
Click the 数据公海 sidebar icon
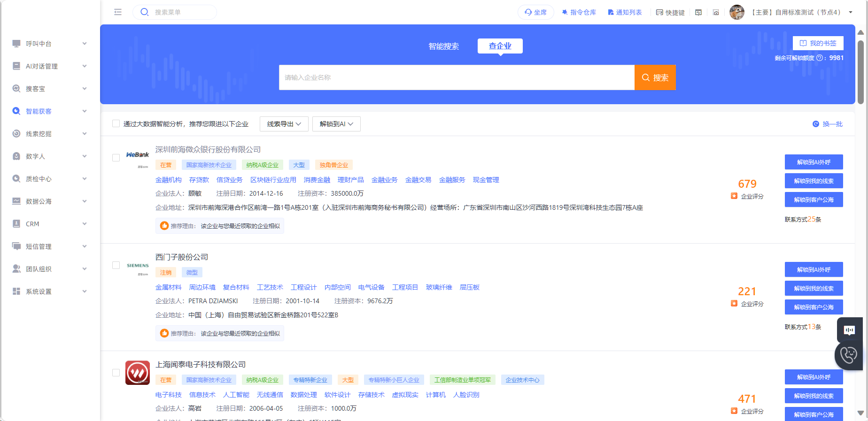[x=16, y=201]
